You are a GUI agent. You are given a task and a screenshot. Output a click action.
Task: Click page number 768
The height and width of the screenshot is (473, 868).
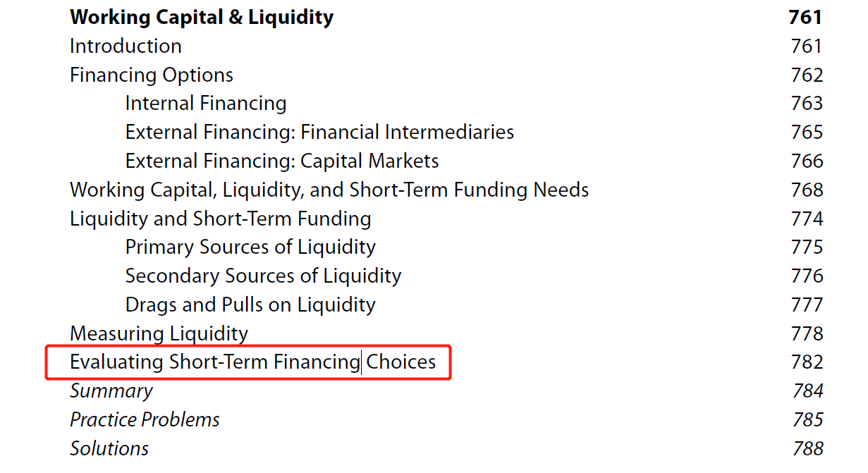pyautogui.click(x=807, y=190)
